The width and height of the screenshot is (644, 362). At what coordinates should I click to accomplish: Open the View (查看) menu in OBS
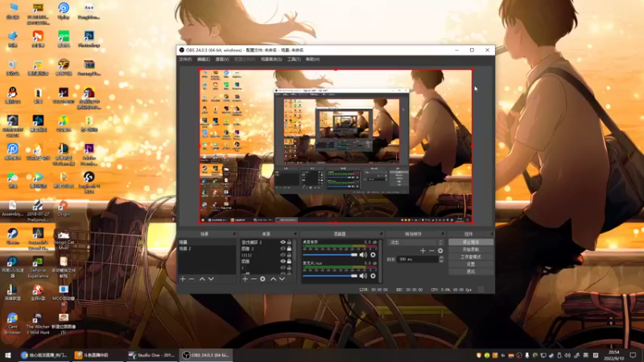pyautogui.click(x=222, y=59)
